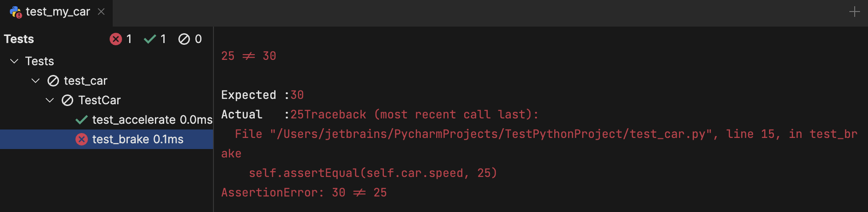
Task: Select the TestCar class in tree
Action: point(99,100)
